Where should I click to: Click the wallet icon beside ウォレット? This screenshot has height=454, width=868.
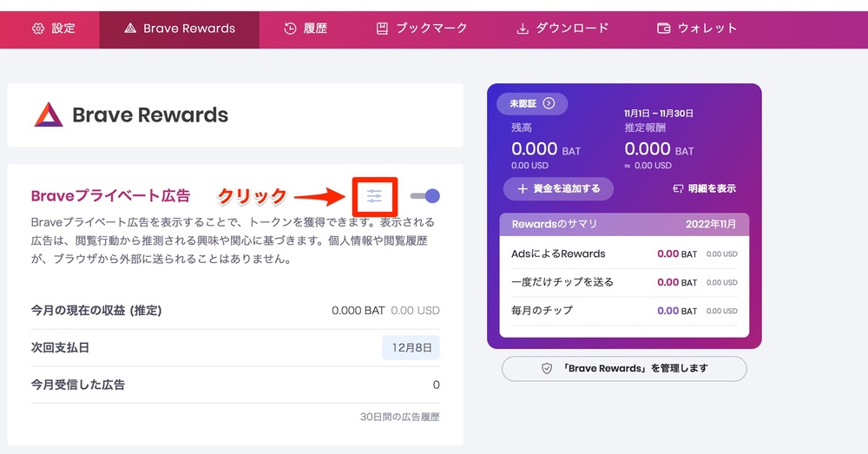664,29
